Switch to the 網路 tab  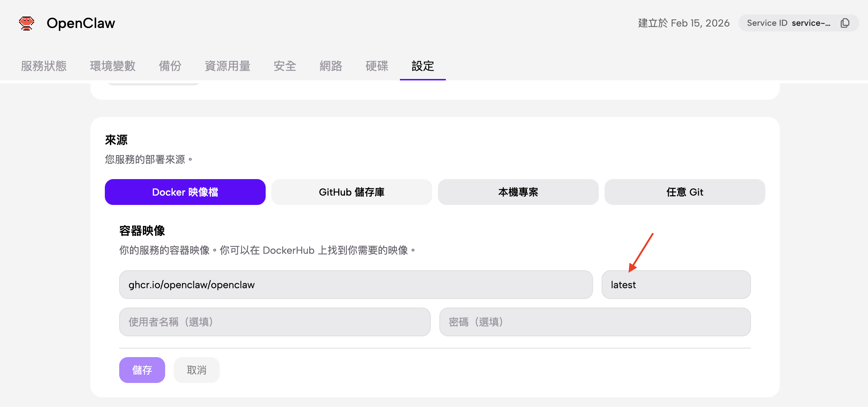coord(331,66)
